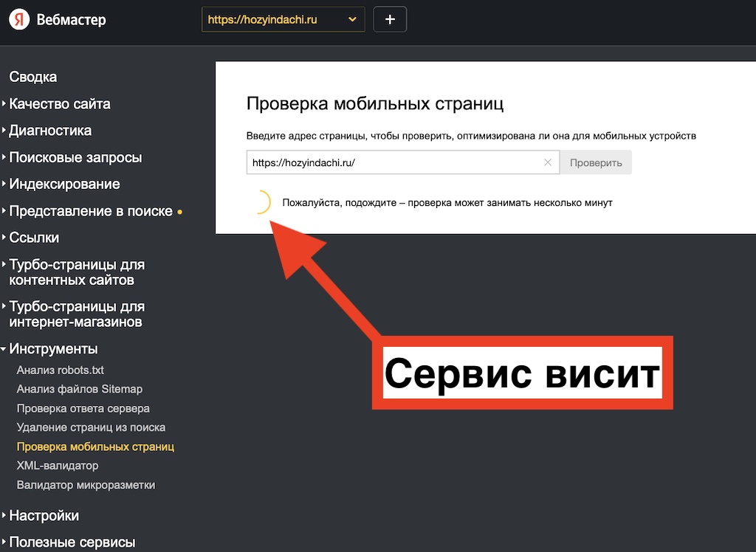This screenshot has width=756, height=552.
Task: Open Проверка ответа сервера tool
Action: point(83,408)
